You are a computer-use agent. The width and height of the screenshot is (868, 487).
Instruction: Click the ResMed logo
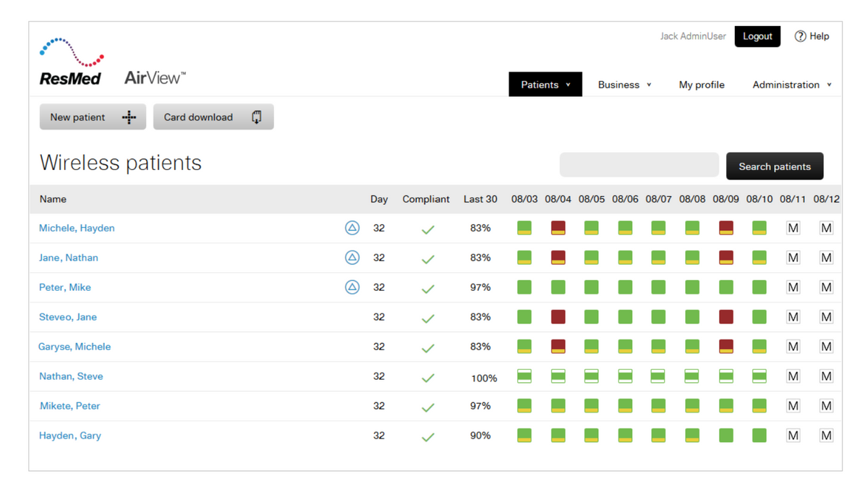coord(72,62)
